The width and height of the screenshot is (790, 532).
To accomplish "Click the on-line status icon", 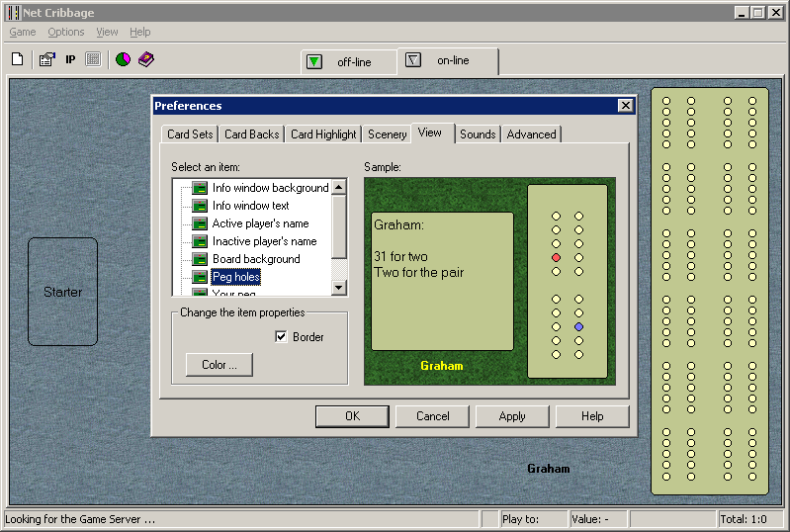I will click(413, 60).
